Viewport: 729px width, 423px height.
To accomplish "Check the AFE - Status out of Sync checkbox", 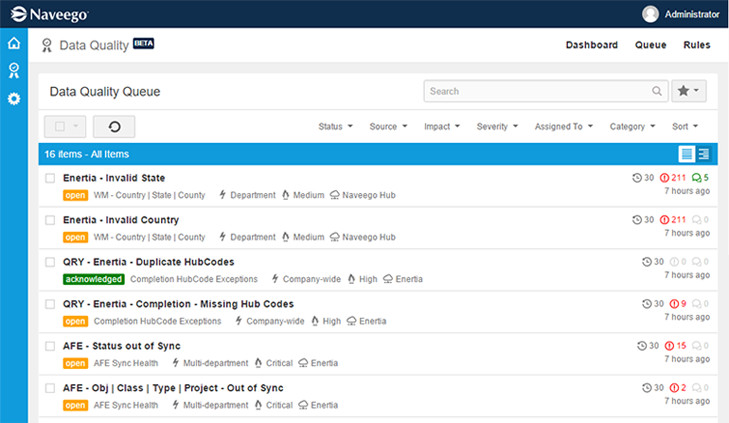I will (x=50, y=346).
